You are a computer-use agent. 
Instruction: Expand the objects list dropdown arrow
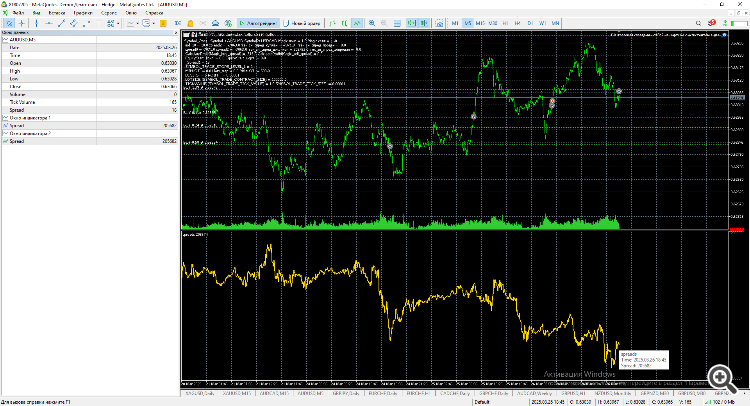118,23
